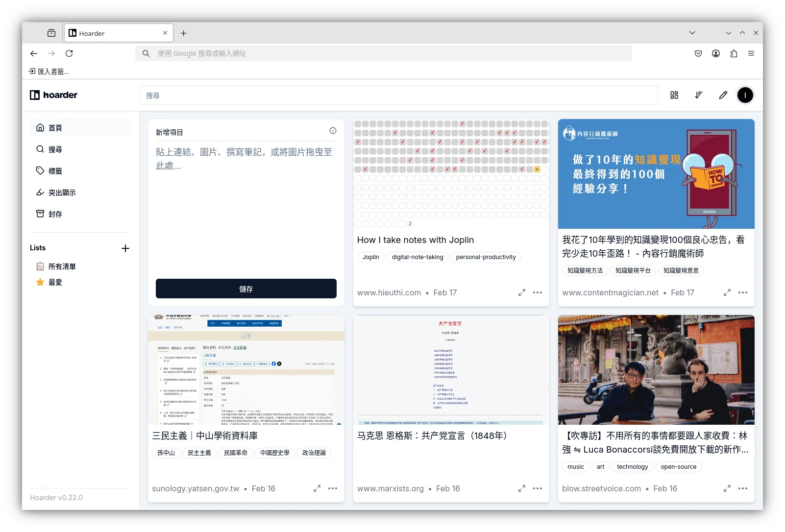The image size is (785, 532).
Task: Open the options menu on the 共产党宣言 card
Action: [538, 488]
